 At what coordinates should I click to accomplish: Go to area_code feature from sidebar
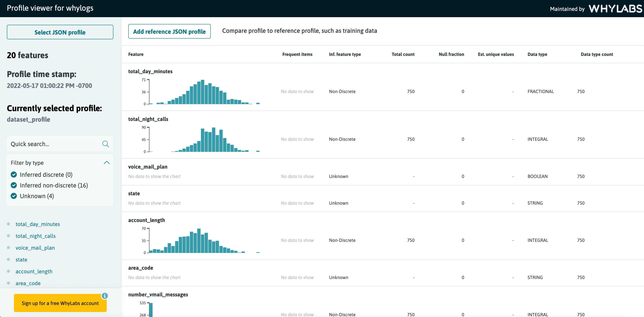(x=28, y=283)
